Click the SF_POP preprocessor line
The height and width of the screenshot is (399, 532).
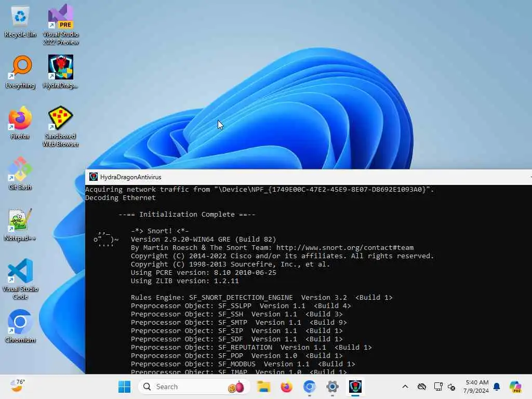[x=237, y=355]
